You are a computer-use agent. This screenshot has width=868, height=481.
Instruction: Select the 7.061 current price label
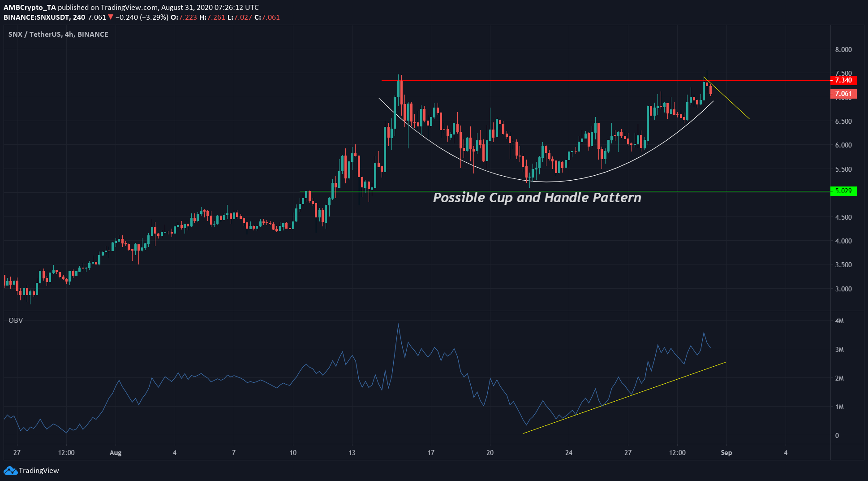click(x=843, y=94)
